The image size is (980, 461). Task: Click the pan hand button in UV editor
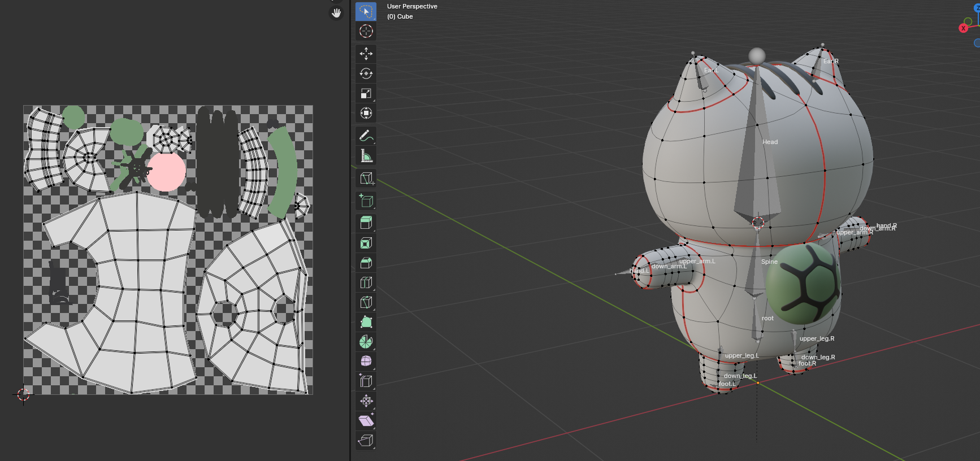[x=336, y=13]
